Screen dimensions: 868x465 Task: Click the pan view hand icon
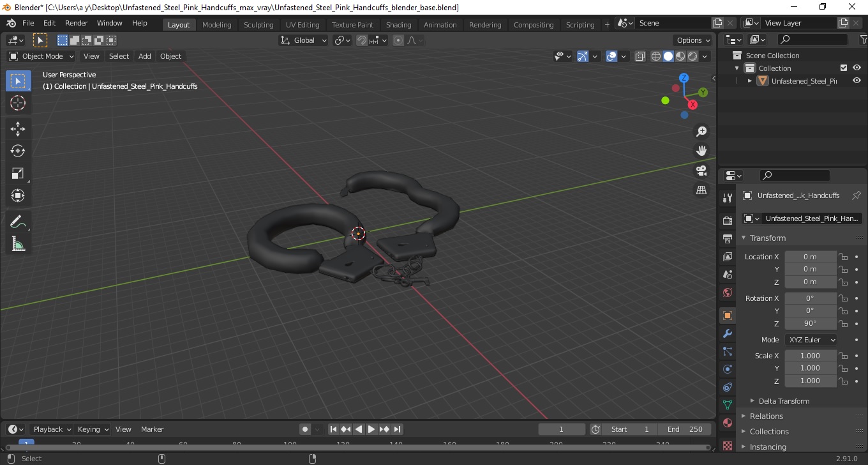701,151
